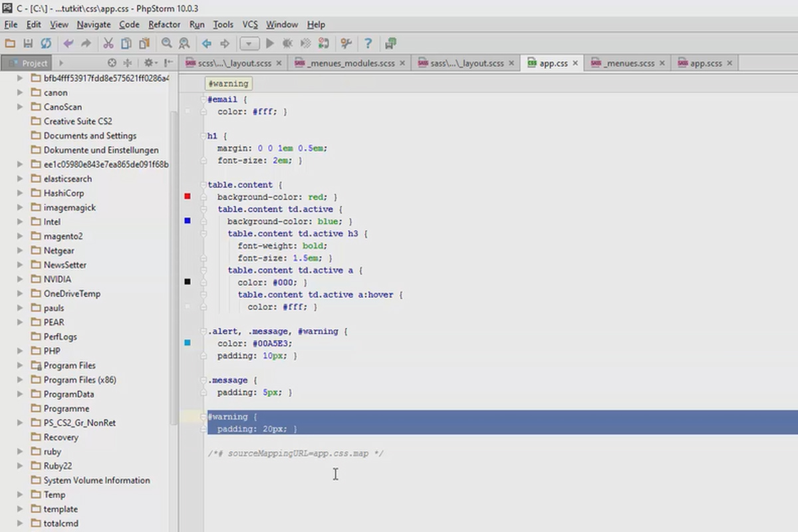Image resolution: width=798 pixels, height=532 pixels.
Task: Click the Undo arrow icon
Action: pyautogui.click(x=66, y=43)
